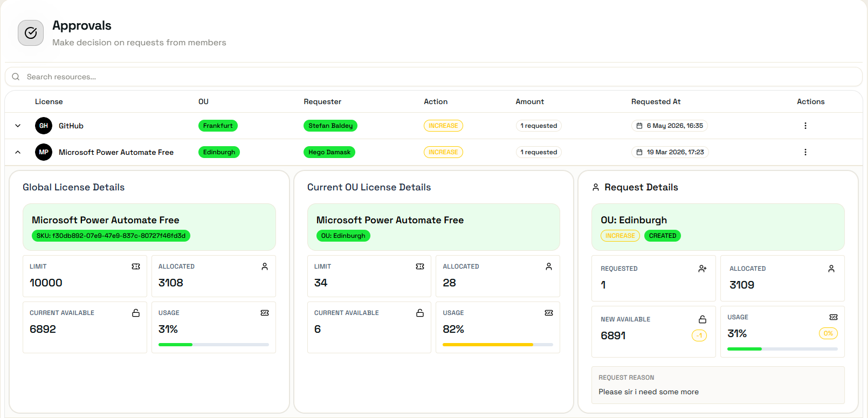
Task: Click the Edinburgh OU badge in the table row
Action: pos(219,152)
